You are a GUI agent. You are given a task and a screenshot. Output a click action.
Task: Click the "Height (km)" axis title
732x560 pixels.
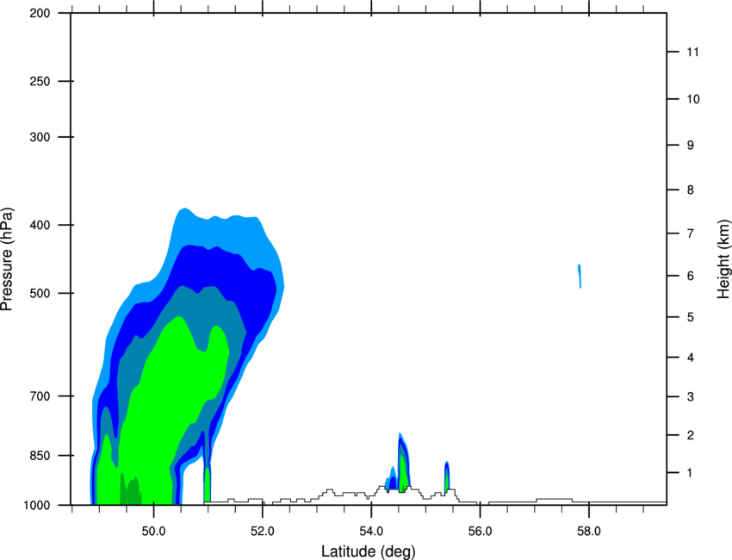click(723, 258)
